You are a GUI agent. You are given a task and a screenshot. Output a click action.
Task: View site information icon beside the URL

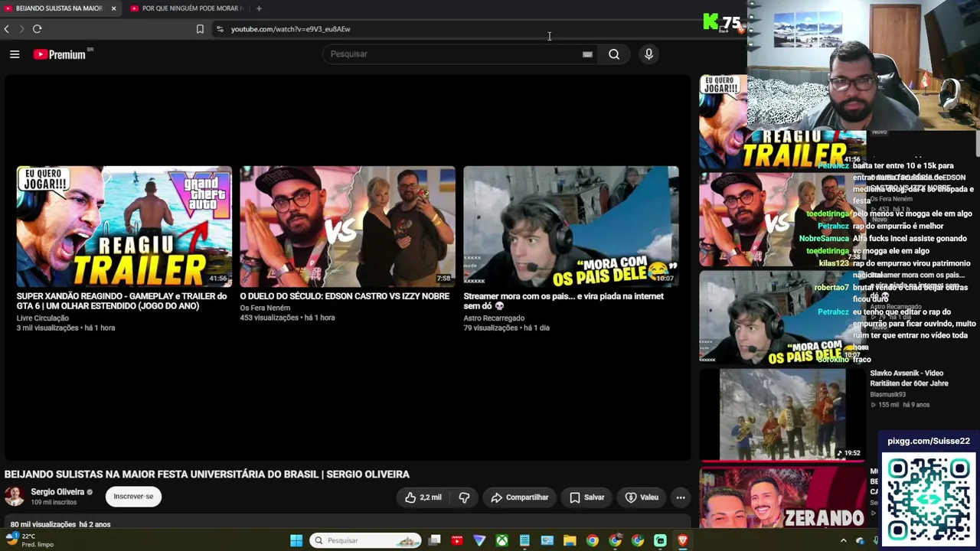[x=220, y=29]
